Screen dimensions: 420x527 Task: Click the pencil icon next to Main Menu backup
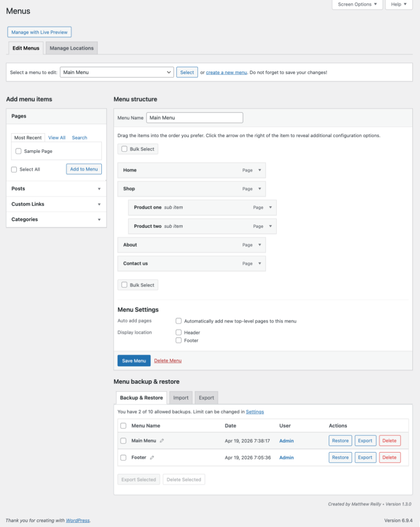coord(162,441)
